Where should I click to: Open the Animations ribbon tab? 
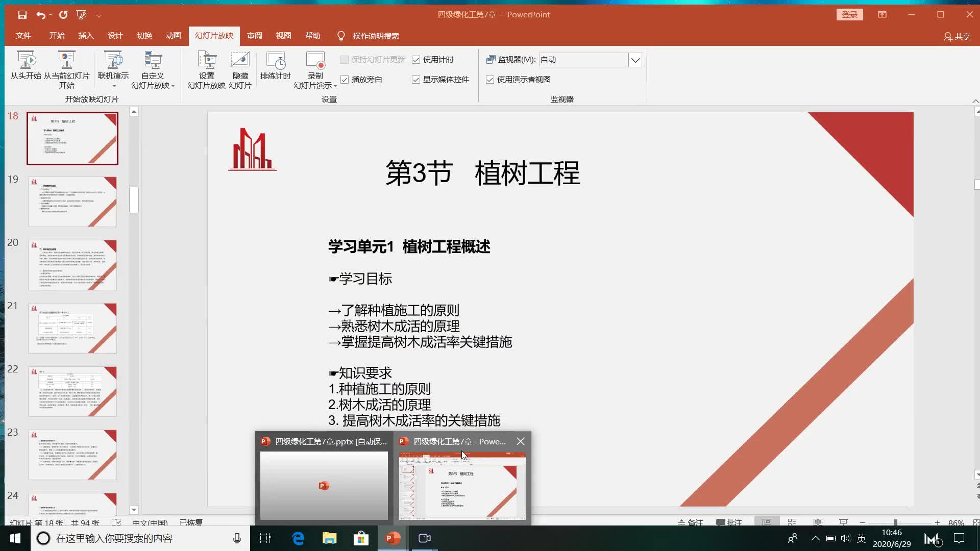click(x=174, y=36)
